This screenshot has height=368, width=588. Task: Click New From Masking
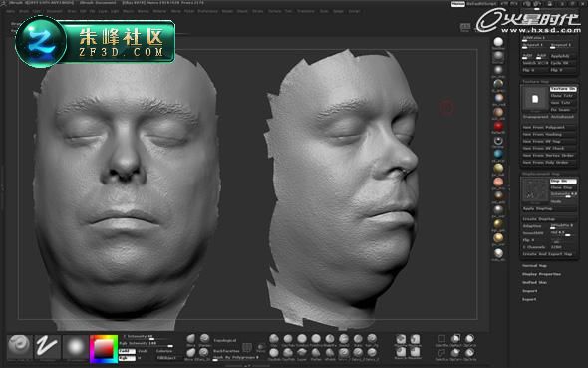tap(549, 135)
